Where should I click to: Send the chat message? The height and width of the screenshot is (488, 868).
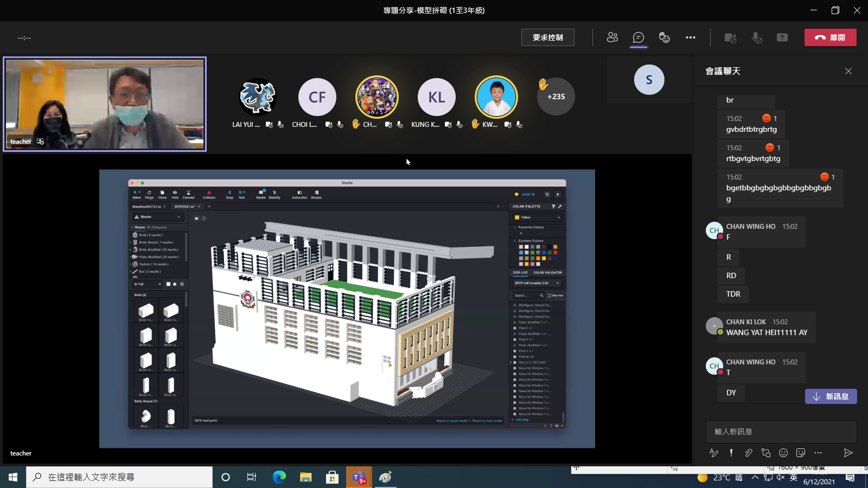[848, 453]
